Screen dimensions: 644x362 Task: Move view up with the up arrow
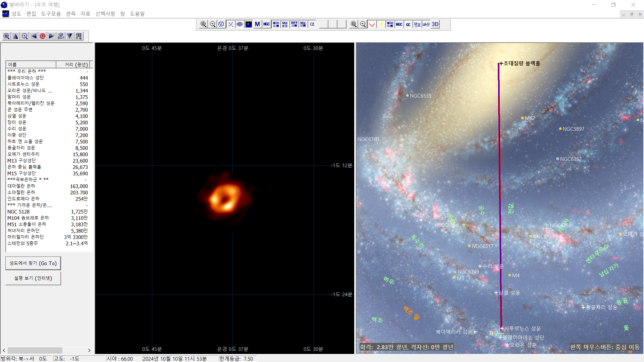(15, 36)
